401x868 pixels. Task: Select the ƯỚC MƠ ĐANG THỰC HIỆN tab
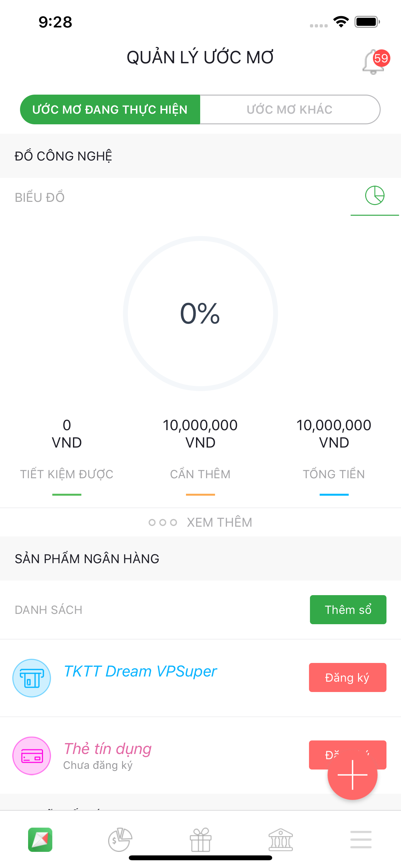point(110,109)
